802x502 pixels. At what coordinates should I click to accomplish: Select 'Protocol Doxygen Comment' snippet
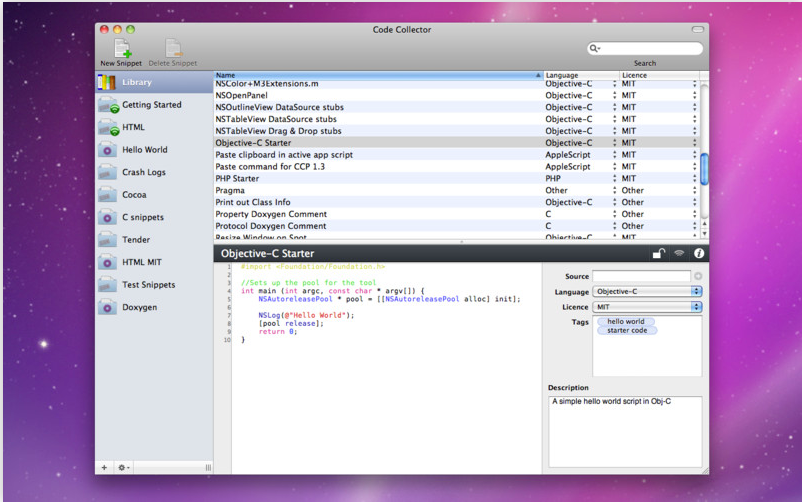457,226
